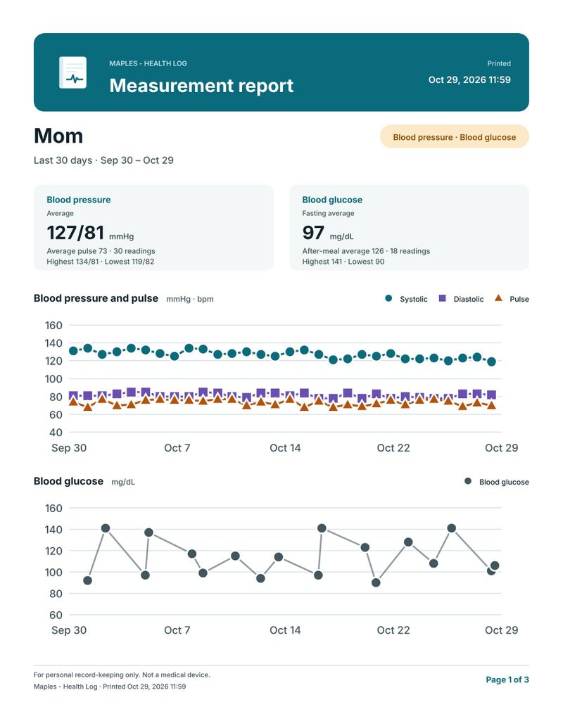Click the Maples - Health Log printed footer line
Screen dimensions: 563x728
click(x=110, y=687)
